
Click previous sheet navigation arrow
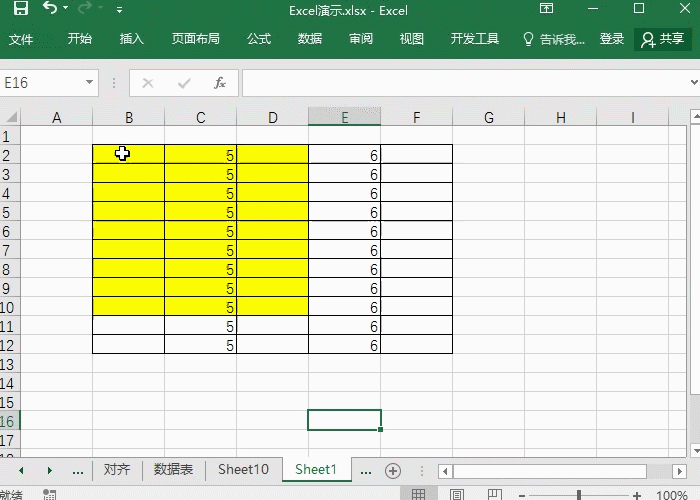point(21,471)
